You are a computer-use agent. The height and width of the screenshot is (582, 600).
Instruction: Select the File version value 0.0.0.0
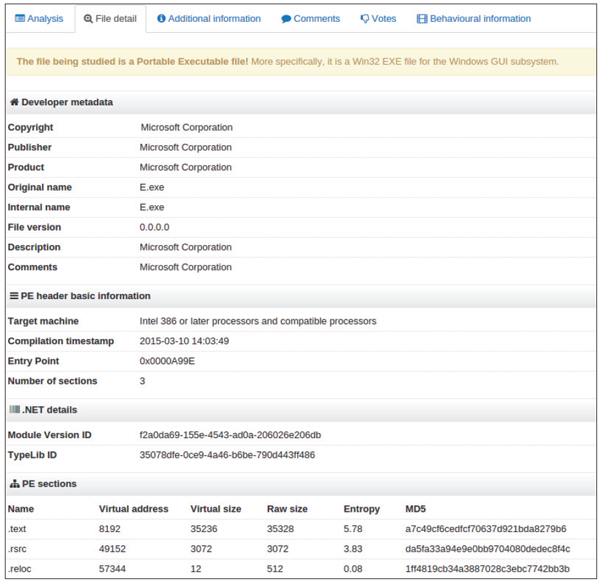tap(154, 227)
